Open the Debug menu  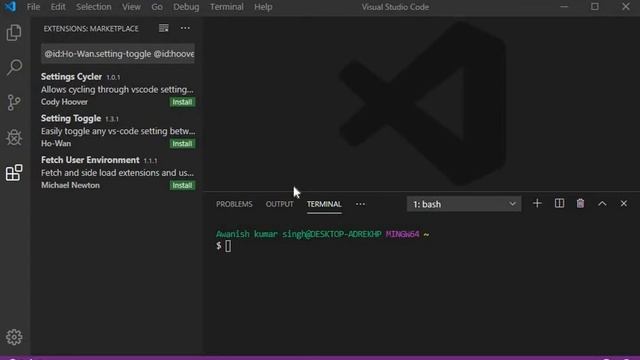point(186,7)
